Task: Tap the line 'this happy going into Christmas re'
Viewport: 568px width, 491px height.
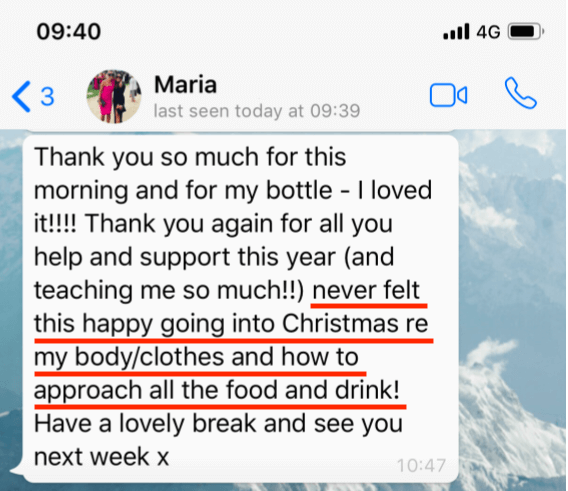Action: coord(231,324)
